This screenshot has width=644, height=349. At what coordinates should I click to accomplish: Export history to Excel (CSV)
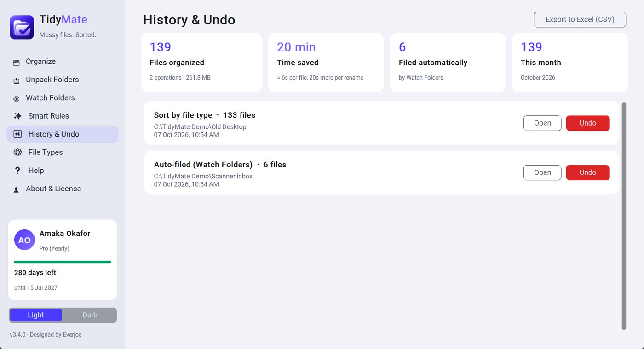pos(580,20)
